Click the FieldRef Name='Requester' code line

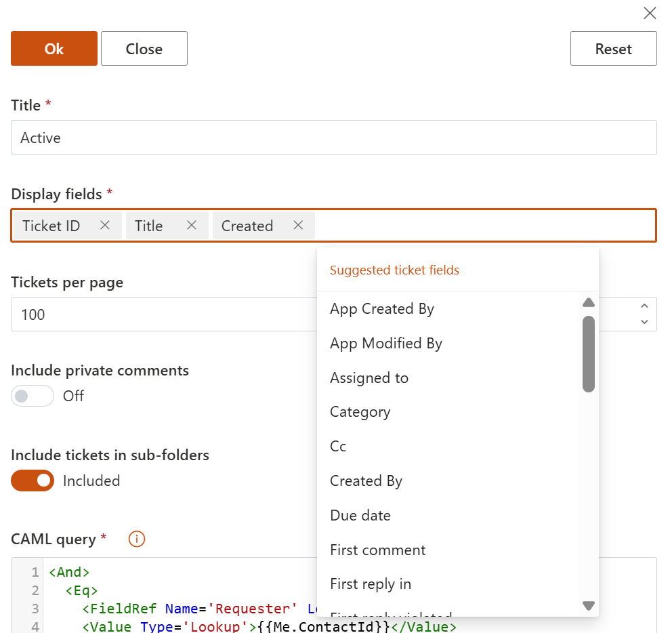pos(199,609)
